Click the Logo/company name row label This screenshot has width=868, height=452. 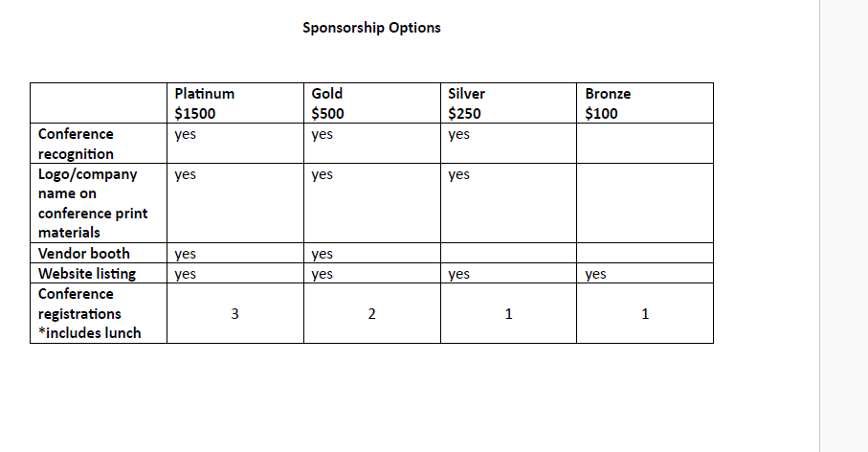click(x=99, y=203)
